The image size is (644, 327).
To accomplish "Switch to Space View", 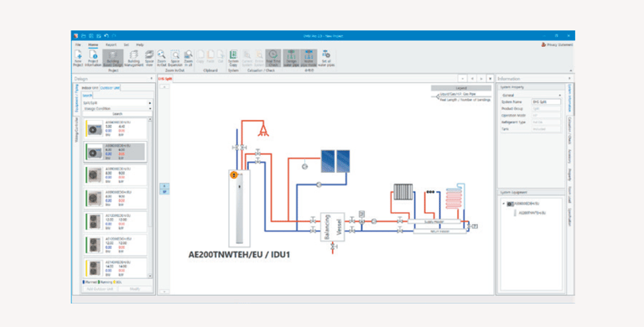I will click(x=149, y=58).
